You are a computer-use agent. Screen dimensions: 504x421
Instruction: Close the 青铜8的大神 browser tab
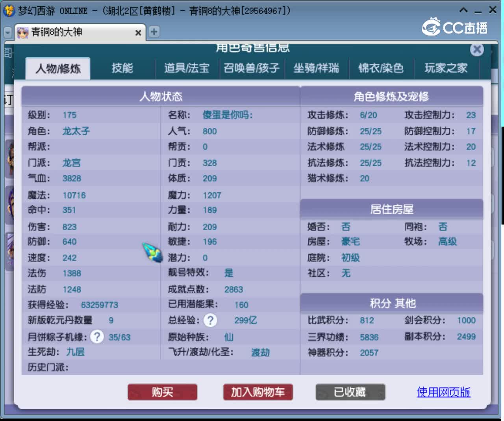(138, 33)
